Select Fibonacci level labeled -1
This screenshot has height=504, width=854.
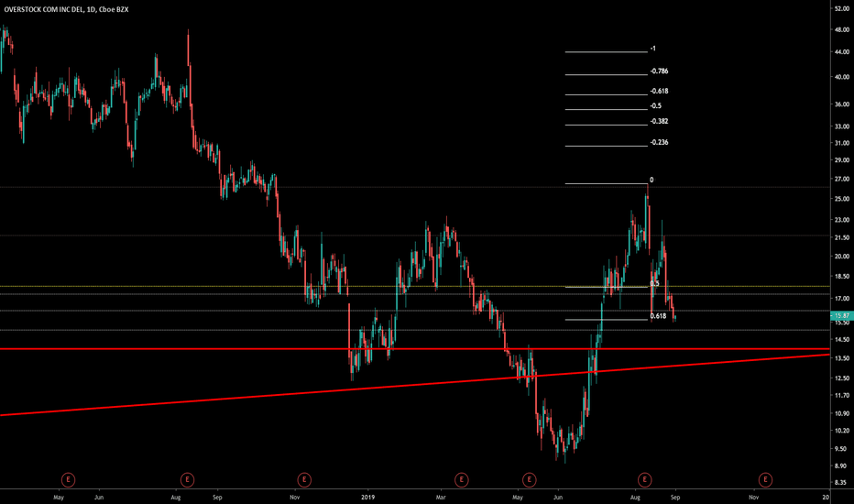click(653, 49)
